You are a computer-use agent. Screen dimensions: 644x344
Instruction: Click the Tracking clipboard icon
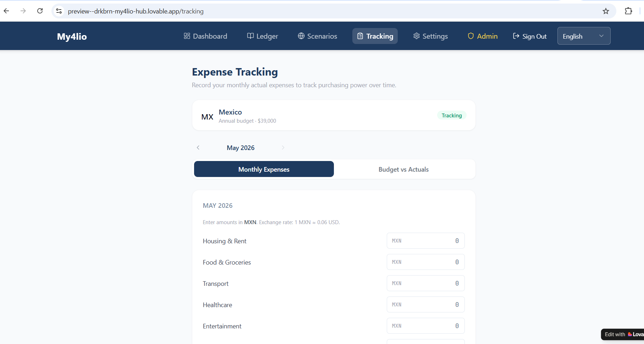[360, 36]
